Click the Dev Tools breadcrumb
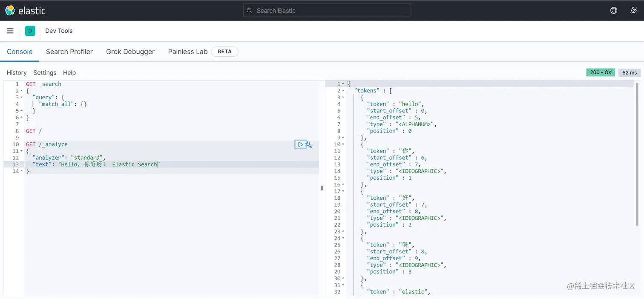Image resolution: width=644 pixels, height=299 pixels. [x=59, y=31]
